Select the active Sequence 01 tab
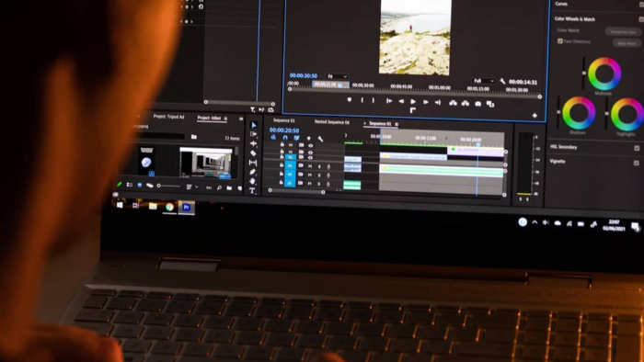This screenshot has height=362, width=644. (380, 123)
